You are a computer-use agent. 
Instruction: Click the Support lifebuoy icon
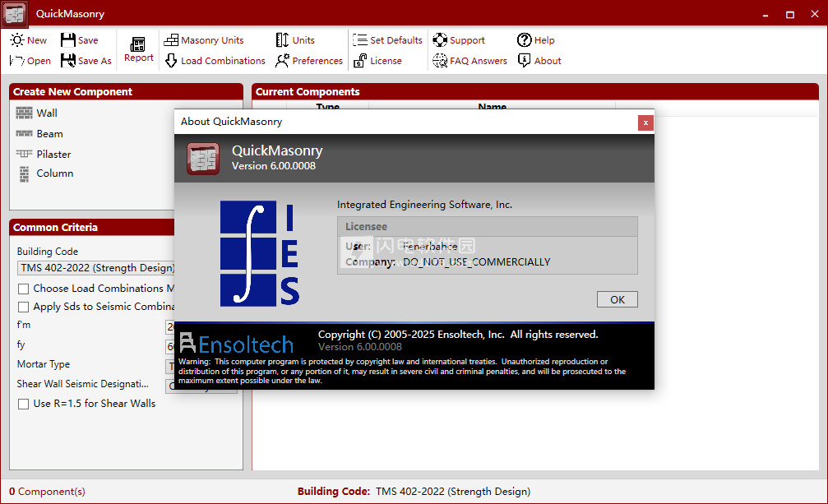[x=440, y=39]
